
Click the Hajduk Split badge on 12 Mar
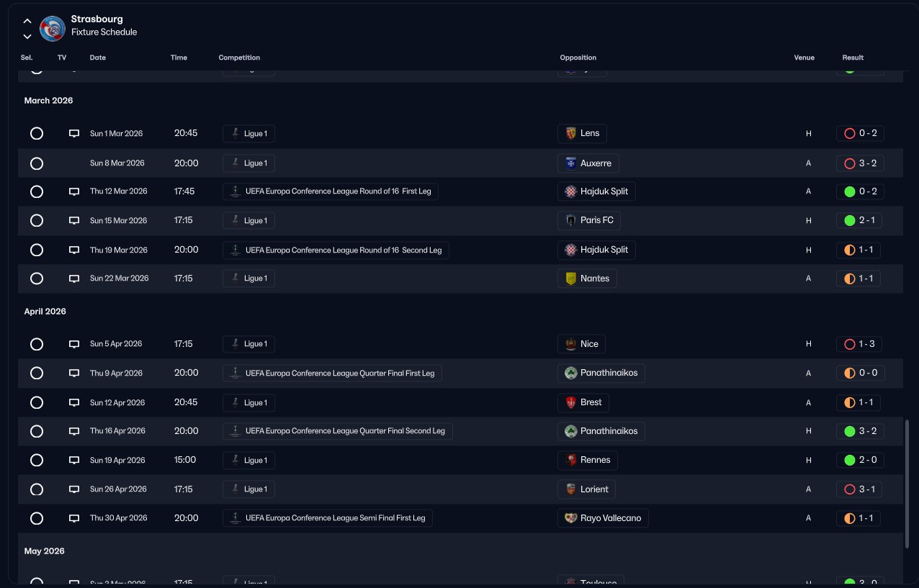[571, 191]
